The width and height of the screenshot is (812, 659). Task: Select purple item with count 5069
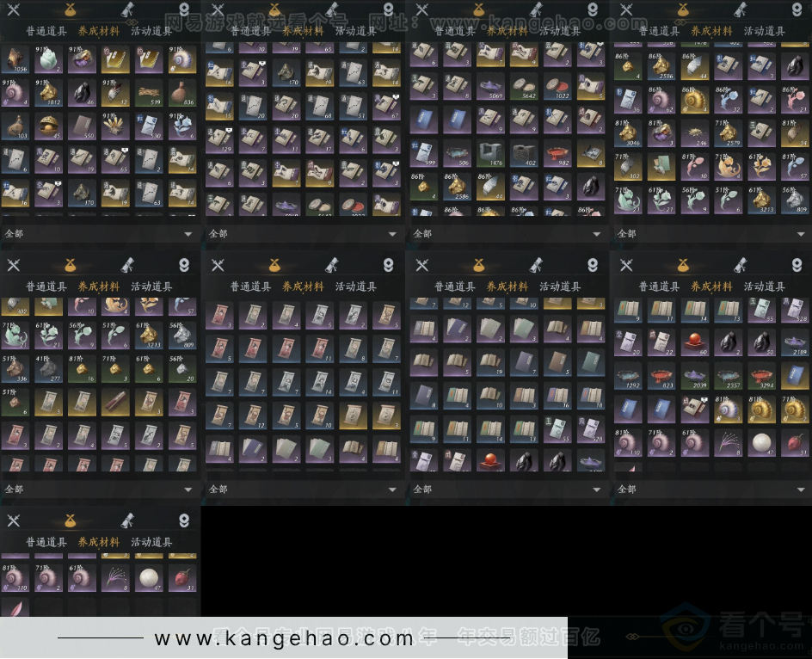490,86
